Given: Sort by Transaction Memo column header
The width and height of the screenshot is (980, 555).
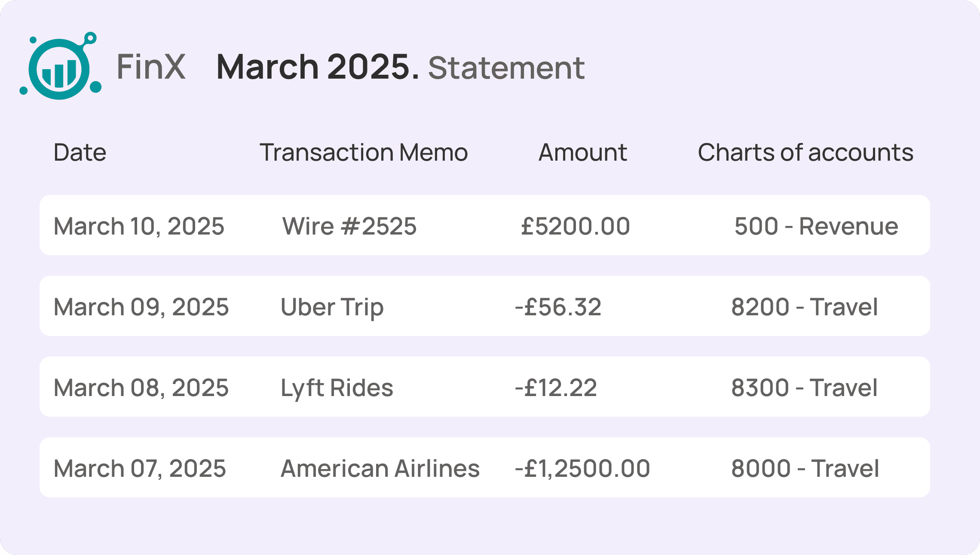Looking at the screenshot, I should coord(364,152).
